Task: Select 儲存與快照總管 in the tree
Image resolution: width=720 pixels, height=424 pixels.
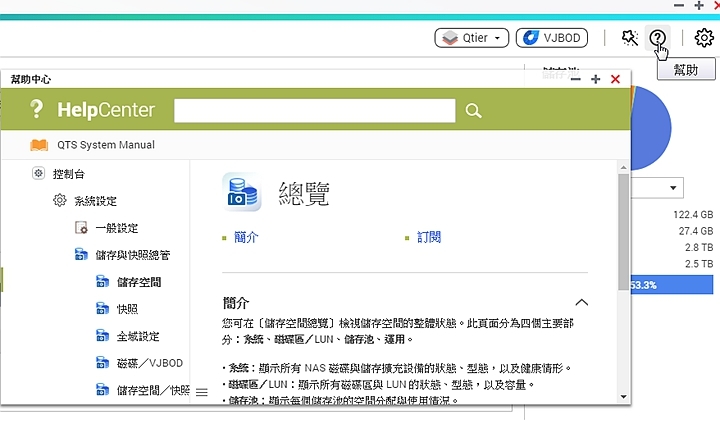Action: coord(133,255)
